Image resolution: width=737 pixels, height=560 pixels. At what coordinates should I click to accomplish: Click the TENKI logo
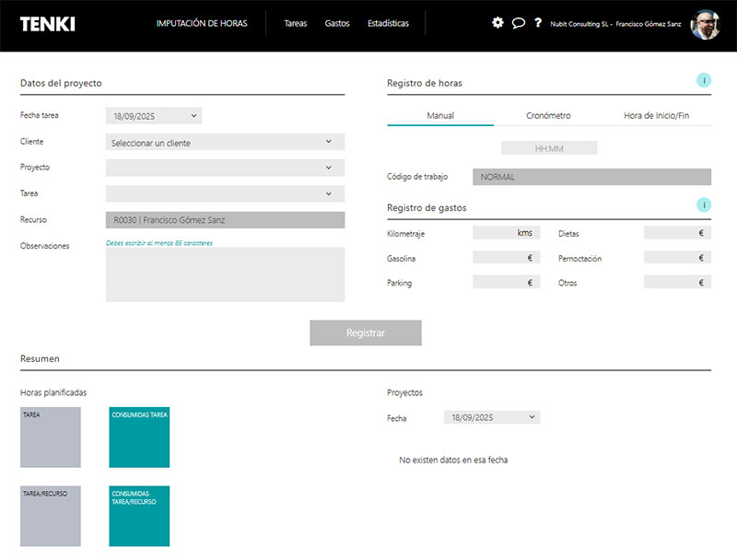click(47, 24)
